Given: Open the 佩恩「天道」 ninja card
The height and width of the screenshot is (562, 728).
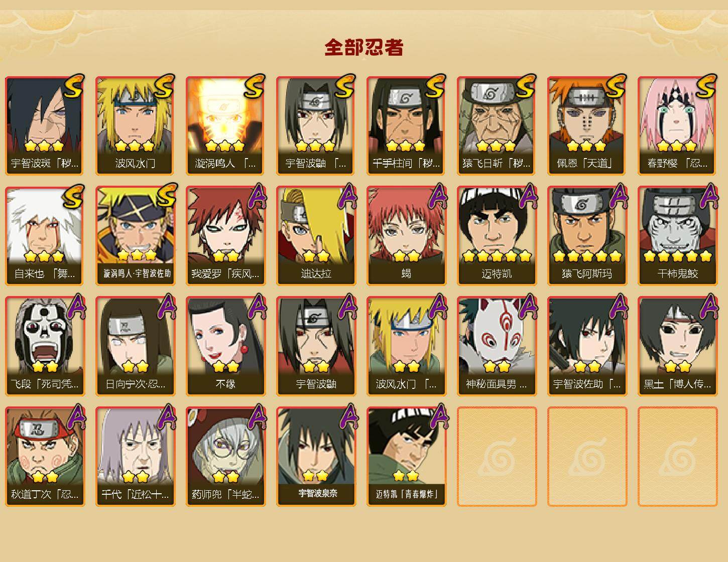Looking at the screenshot, I should pos(587,125).
